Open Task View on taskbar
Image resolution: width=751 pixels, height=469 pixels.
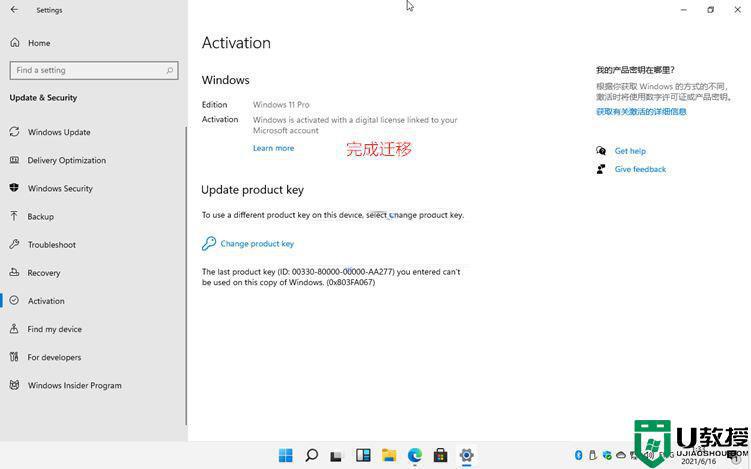point(337,456)
